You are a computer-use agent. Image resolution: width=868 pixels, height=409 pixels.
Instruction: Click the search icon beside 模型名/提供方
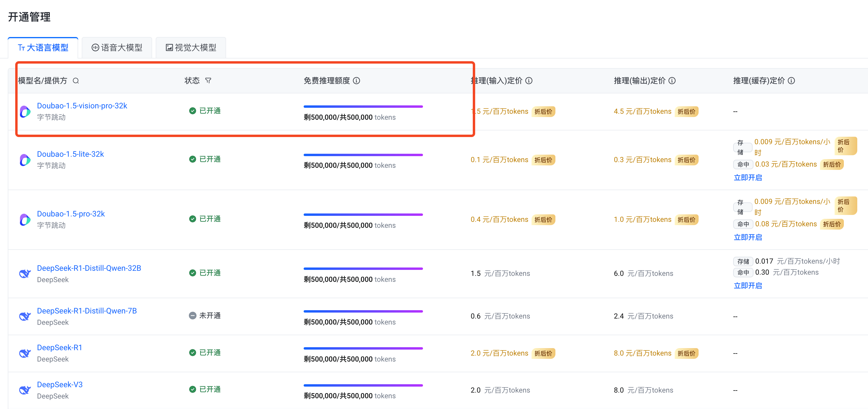pos(76,81)
